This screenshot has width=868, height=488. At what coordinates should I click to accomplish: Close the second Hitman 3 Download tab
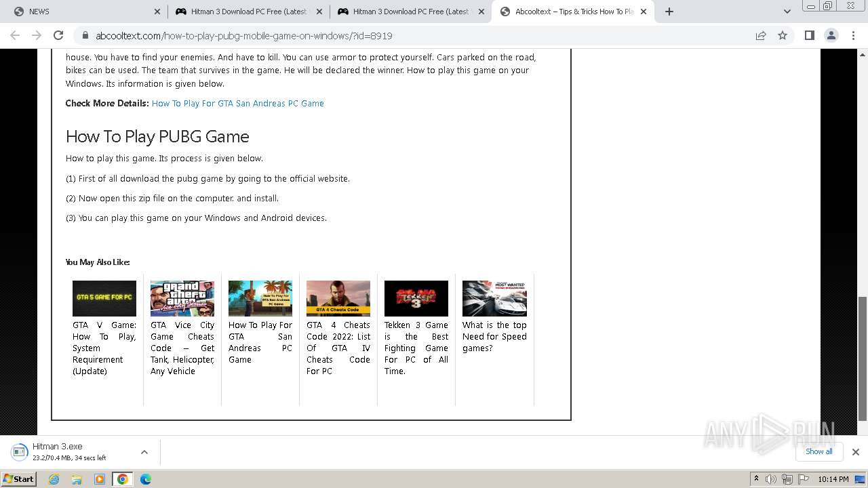coord(481,12)
